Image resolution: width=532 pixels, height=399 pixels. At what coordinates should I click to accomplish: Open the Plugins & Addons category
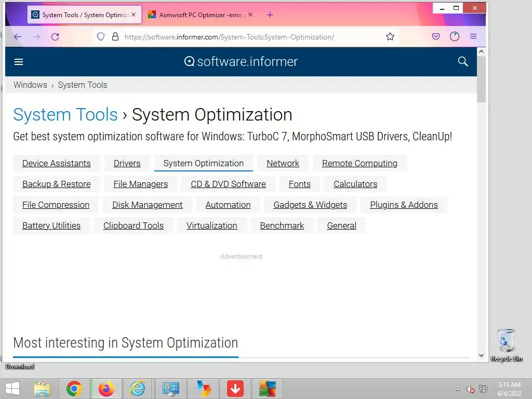coord(404,205)
